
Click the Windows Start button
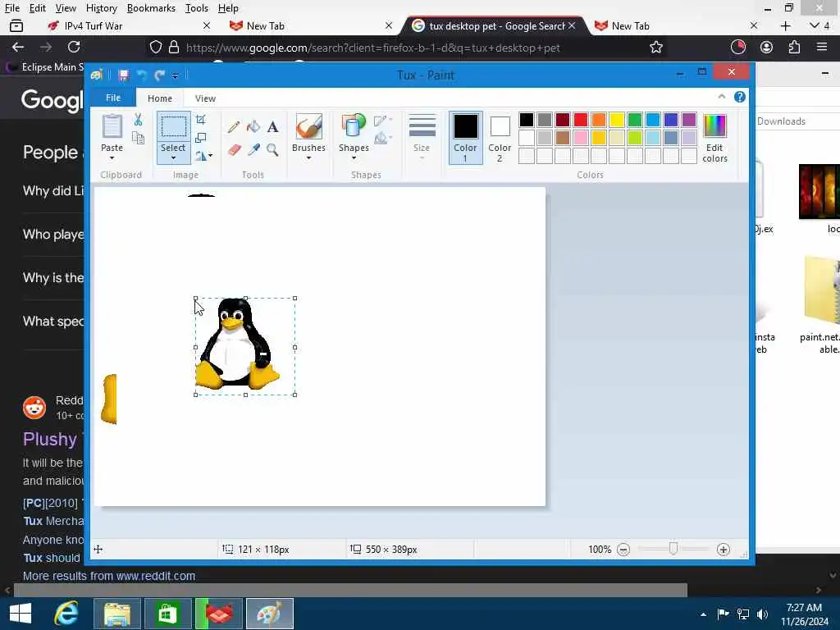(21, 614)
